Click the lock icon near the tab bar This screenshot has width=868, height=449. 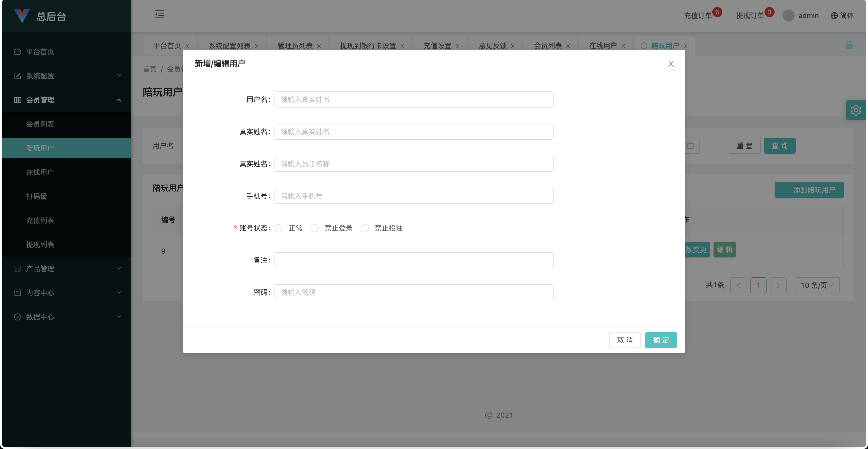[849, 45]
